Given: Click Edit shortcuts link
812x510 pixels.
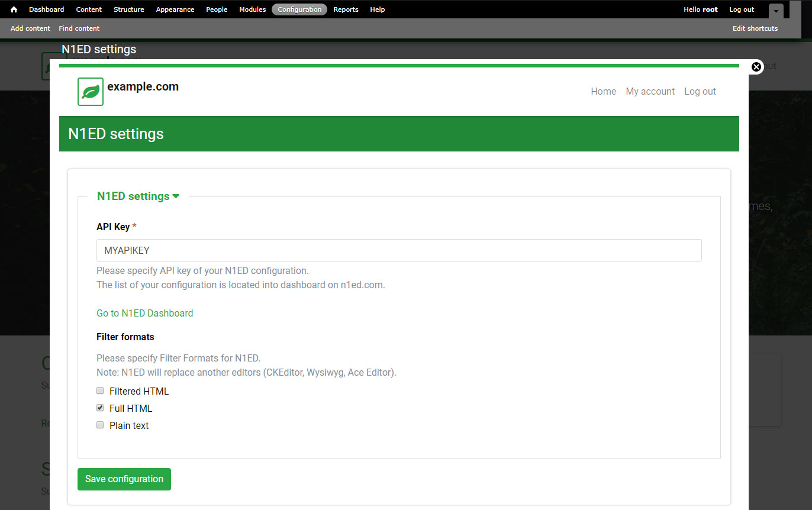Looking at the screenshot, I should (755, 28).
